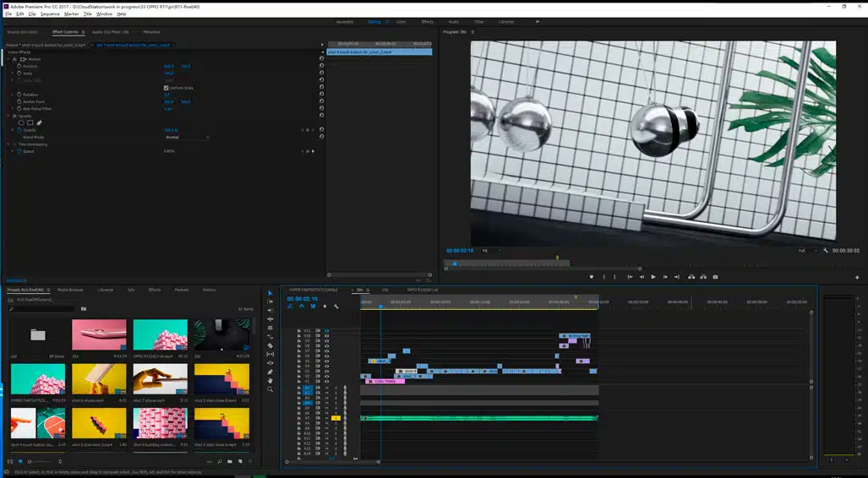Select the Hand tool in the tools panel
The height and width of the screenshot is (478, 868).
[270, 381]
